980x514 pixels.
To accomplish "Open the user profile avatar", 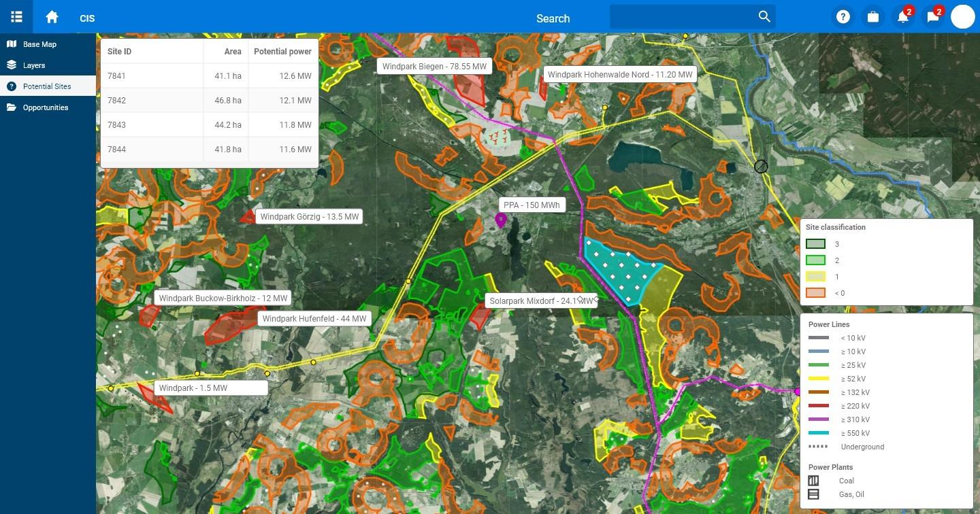I will coord(963,17).
